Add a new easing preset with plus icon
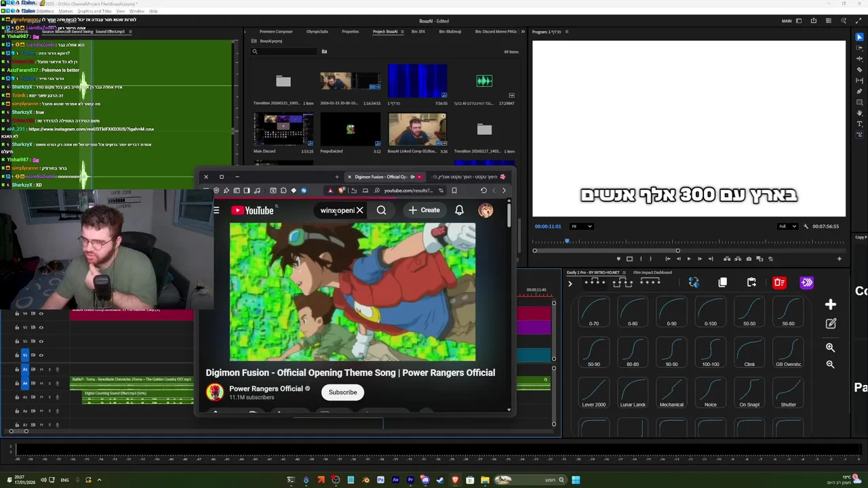 [831, 304]
